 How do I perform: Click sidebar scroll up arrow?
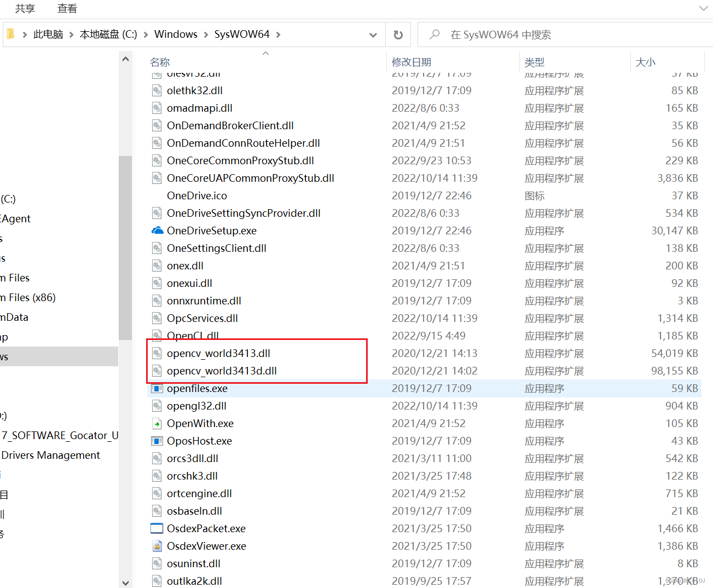pyautogui.click(x=125, y=59)
